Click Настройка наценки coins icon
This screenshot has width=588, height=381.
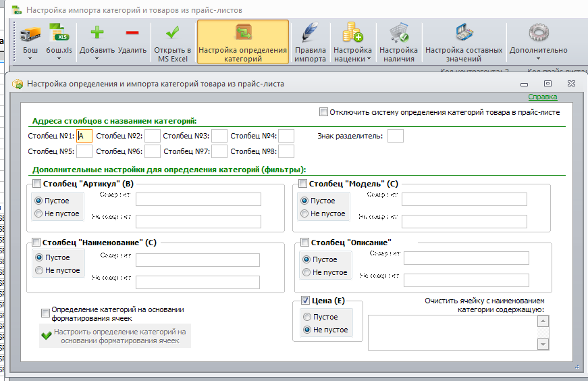click(x=352, y=32)
